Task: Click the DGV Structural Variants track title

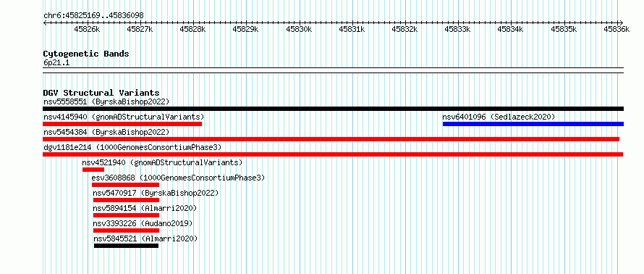Action: click(101, 93)
